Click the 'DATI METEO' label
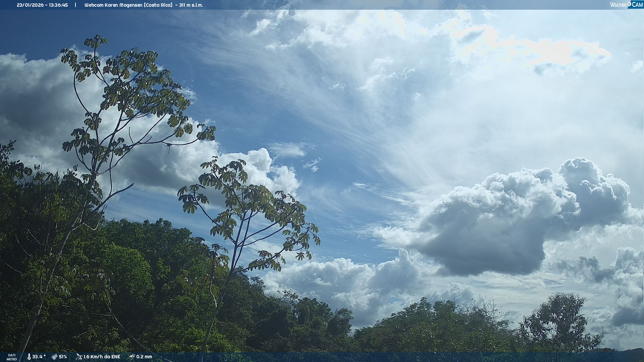This screenshot has width=644, height=362. pyautogui.click(x=12, y=357)
